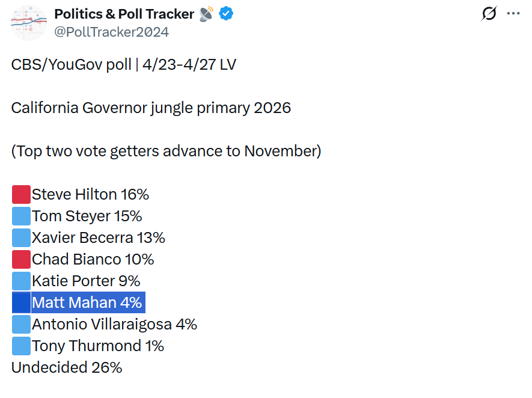The width and height of the screenshot is (532, 398).
Task: Select the blue square next to Xavier Becerra
Action: pyautogui.click(x=21, y=237)
